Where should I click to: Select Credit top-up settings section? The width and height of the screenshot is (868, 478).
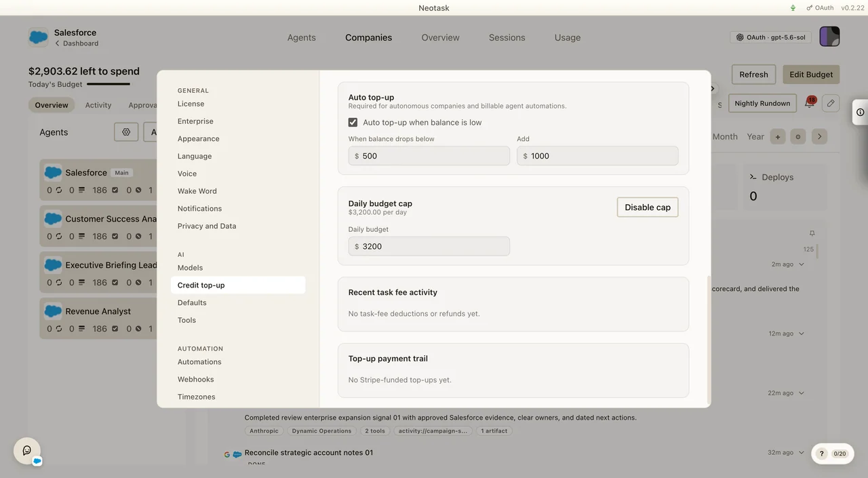(x=237, y=285)
